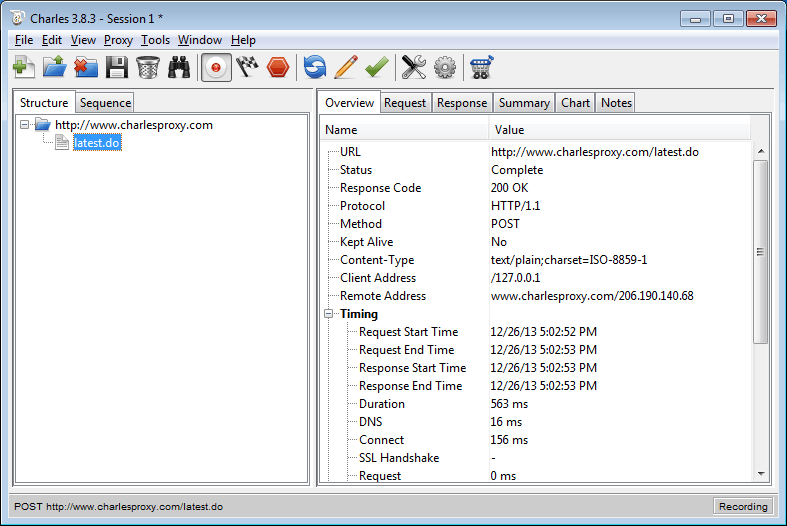
Task: Validate the response with green checkmark icon
Action: (376, 67)
